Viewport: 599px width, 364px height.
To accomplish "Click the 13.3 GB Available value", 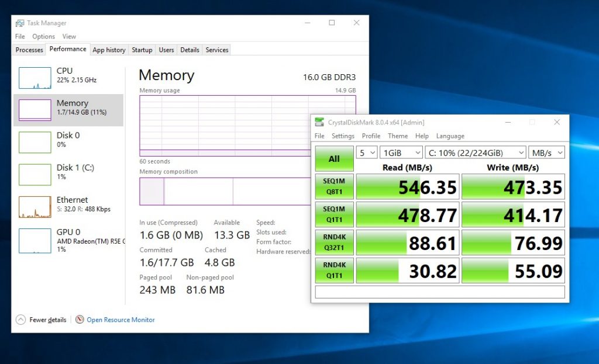I will coord(232,235).
